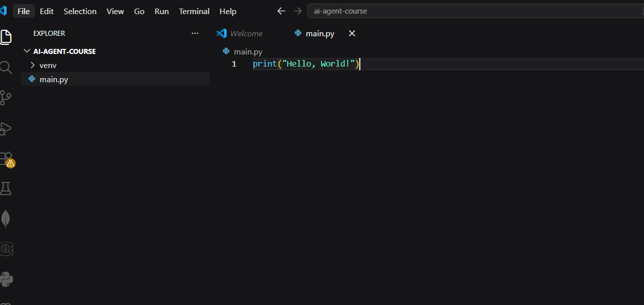This screenshot has height=305, width=644.
Task: Open the Selection menu
Action: point(80,11)
